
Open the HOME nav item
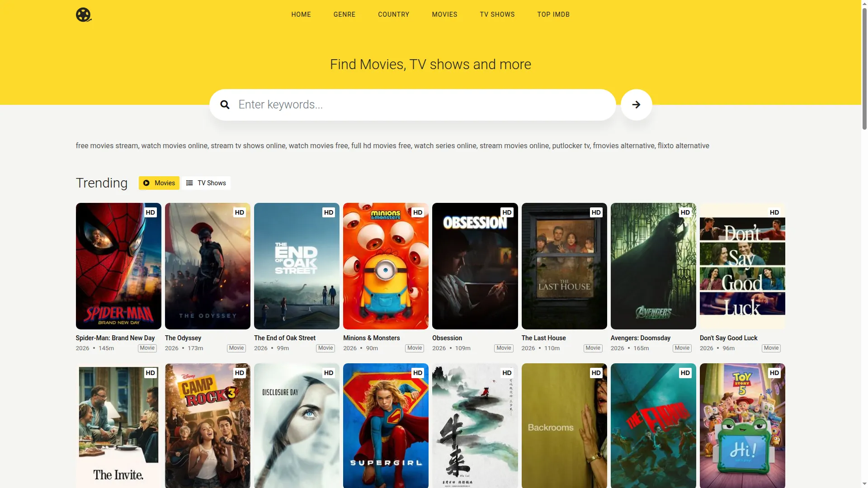301,14
